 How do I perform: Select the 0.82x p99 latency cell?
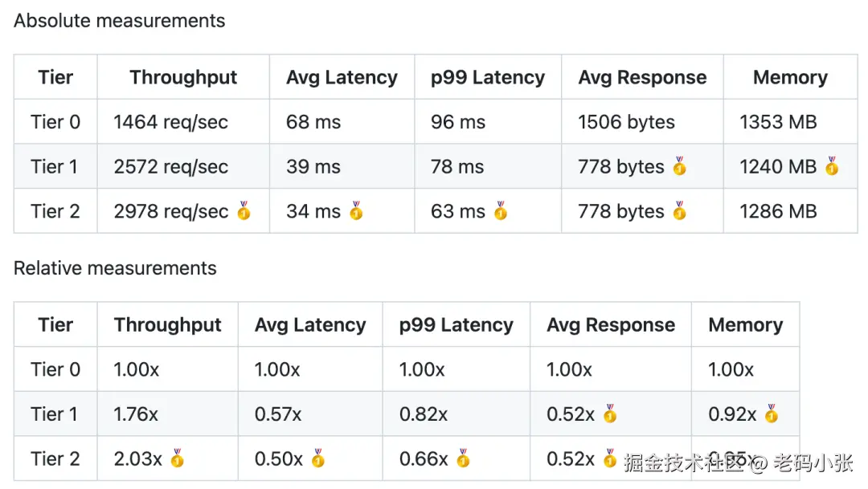tap(424, 414)
